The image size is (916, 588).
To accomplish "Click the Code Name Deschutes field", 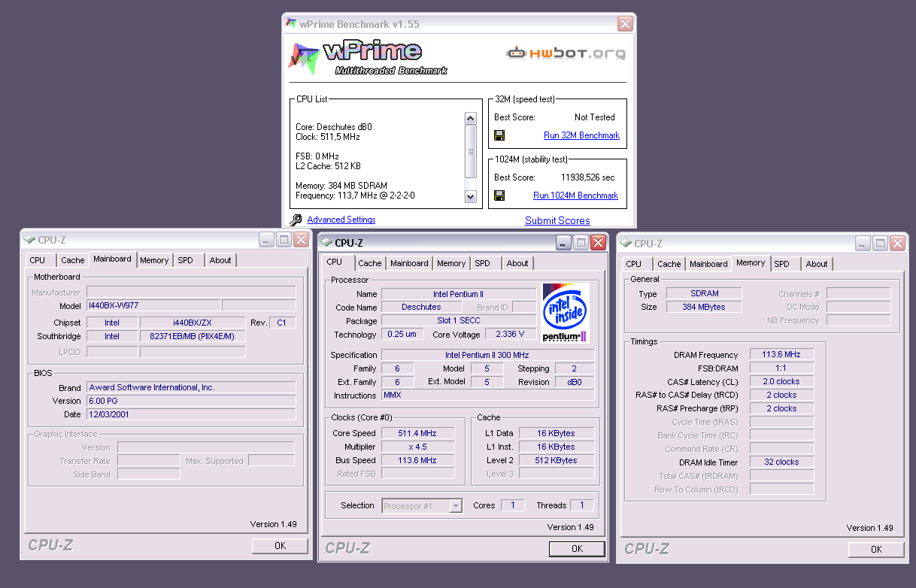I will [421, 307].
